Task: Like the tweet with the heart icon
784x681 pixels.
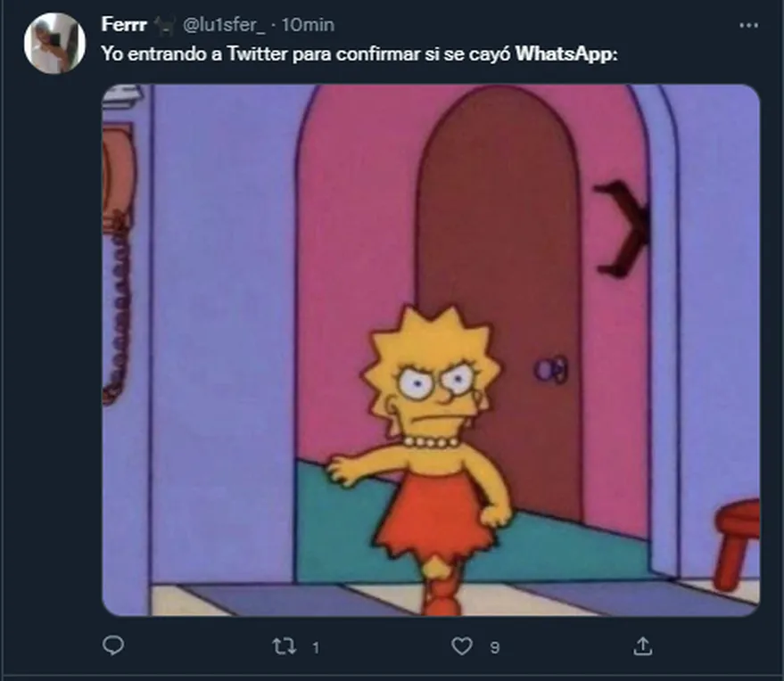Action: click(x=461, y=646)
